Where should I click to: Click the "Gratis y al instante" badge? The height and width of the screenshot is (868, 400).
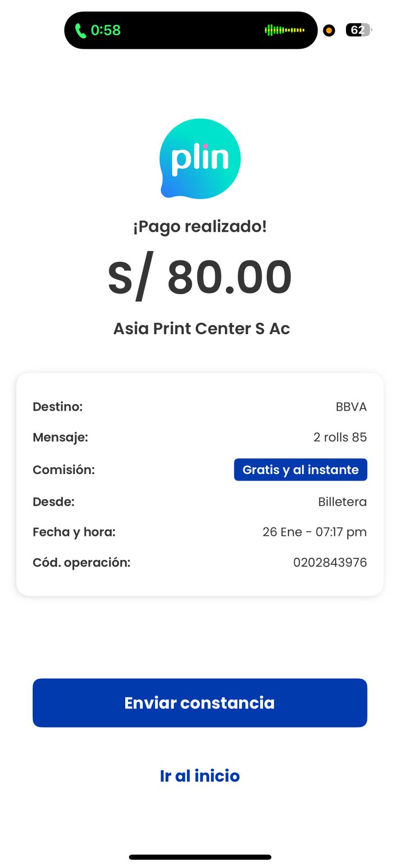(300, 470)
